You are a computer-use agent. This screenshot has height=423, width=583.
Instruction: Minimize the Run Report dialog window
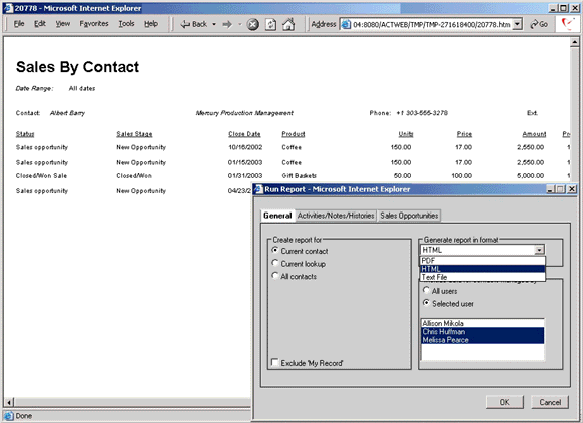pyautogui.click(x=551, y=189)
